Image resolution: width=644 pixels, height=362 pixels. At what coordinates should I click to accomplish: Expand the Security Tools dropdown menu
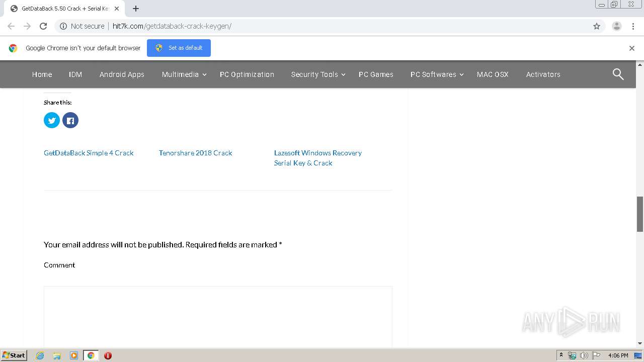pos(318,74)
